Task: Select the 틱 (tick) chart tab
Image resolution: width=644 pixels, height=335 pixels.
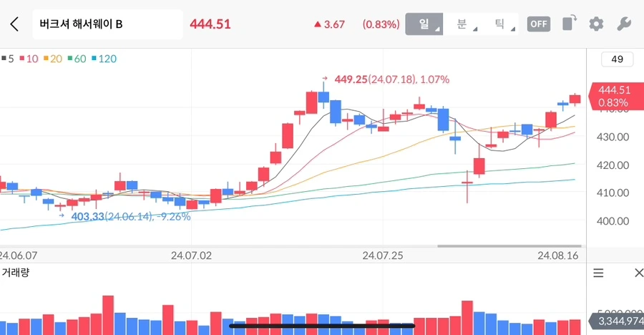Action: pos(499,24)
